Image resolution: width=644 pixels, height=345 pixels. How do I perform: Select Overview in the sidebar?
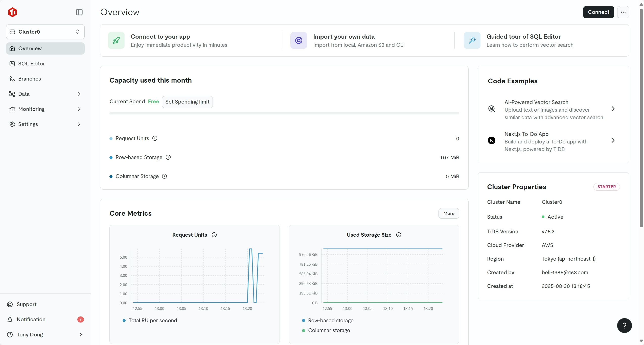pos(45,48)
